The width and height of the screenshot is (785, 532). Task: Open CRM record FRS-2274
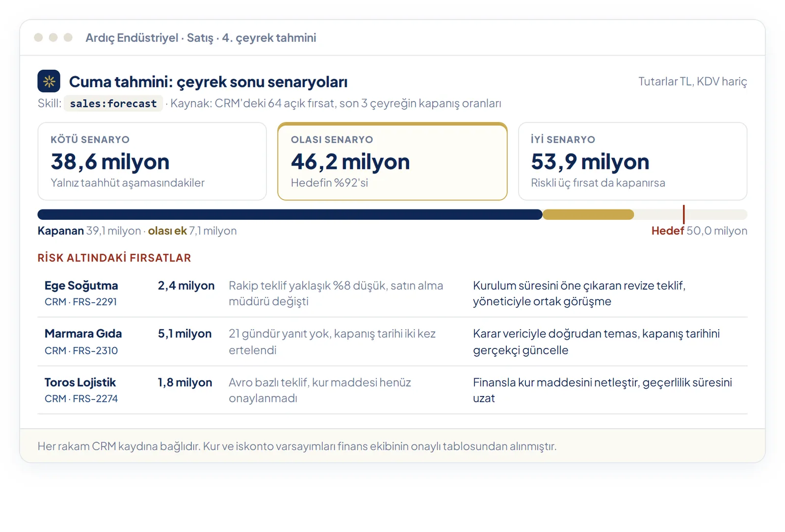(81, 399)
